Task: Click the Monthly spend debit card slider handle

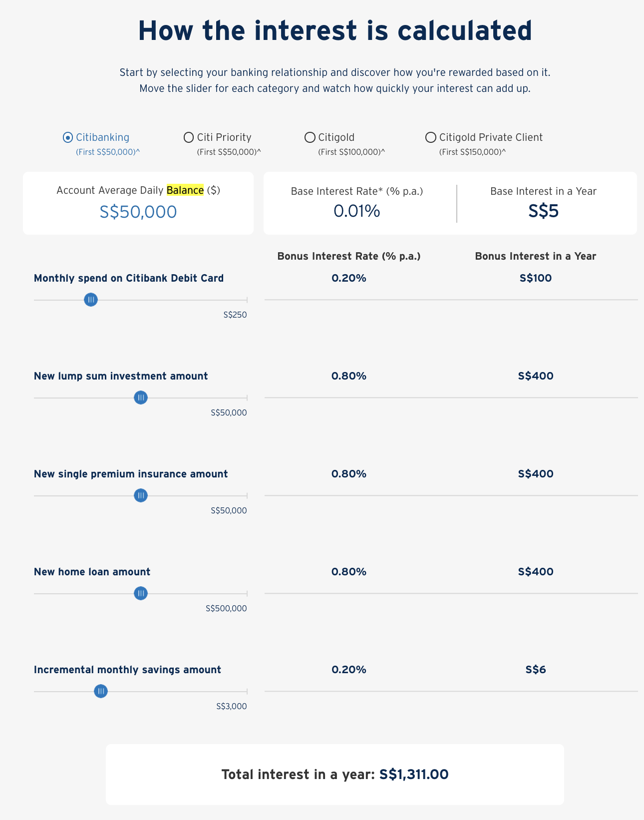Action: click(x=90, y=300)
